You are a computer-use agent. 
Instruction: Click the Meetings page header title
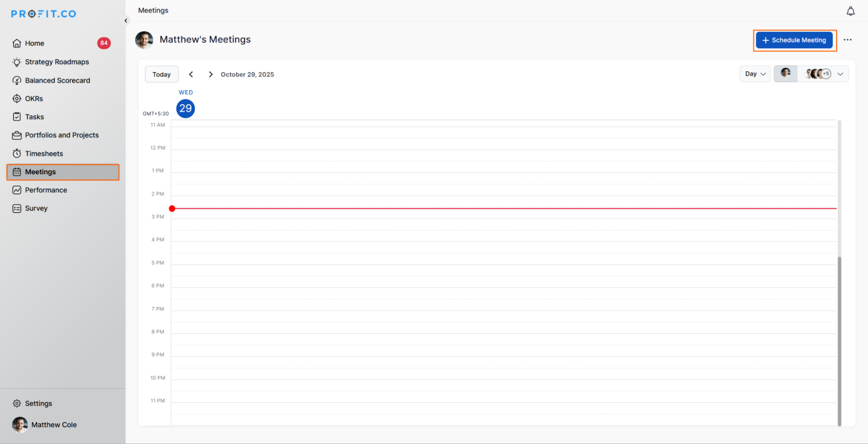pos(153,10)
